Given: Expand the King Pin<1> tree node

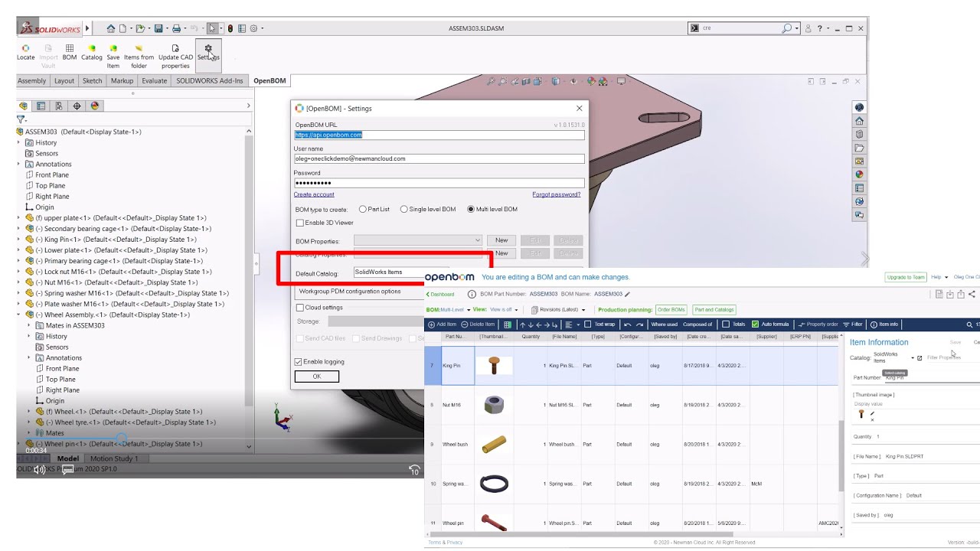Looking at the screenshot, I should pyautogui.click(x=20, y=240).
